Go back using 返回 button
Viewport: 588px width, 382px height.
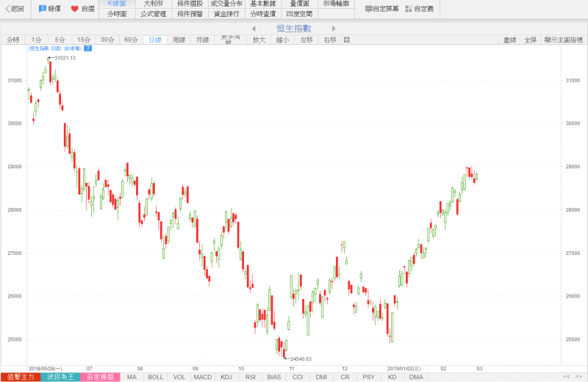coord(14,9)
